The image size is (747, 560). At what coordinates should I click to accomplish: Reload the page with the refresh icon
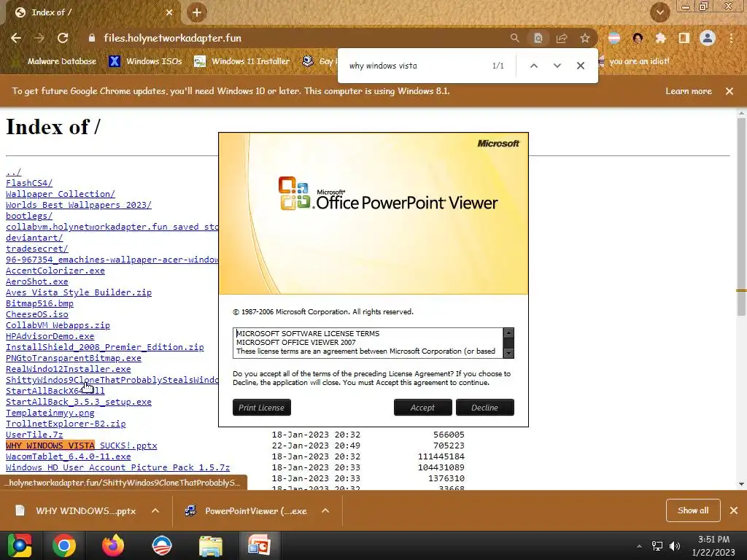63,38
